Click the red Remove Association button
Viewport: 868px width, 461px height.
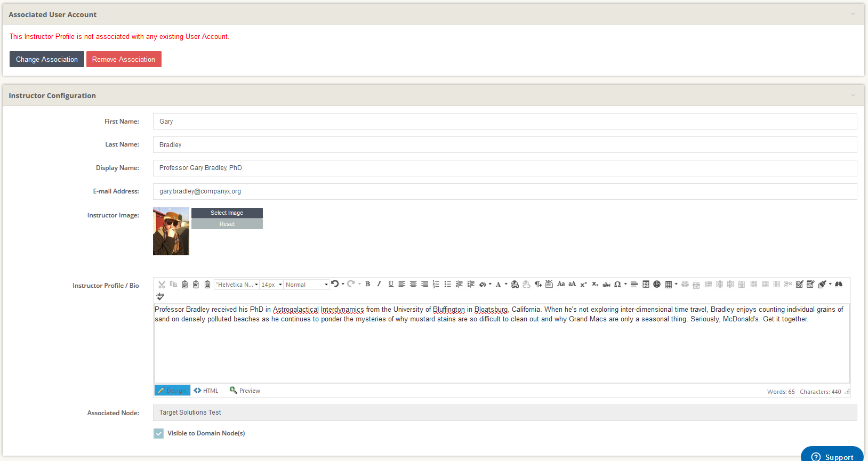[x=124, y=59]
